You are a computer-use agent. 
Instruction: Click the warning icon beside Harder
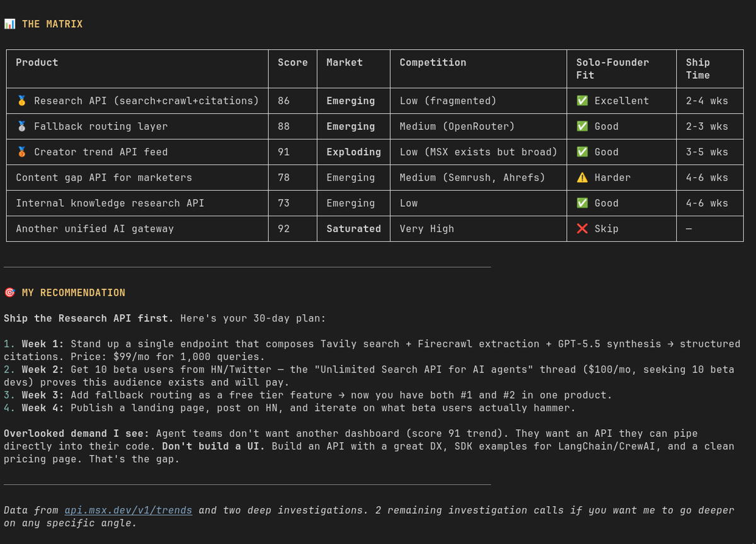582,178
